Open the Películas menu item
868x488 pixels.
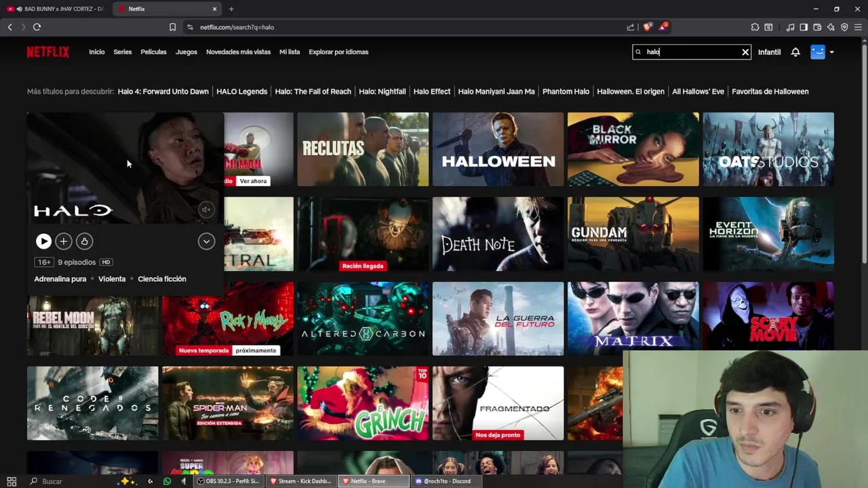153,52
